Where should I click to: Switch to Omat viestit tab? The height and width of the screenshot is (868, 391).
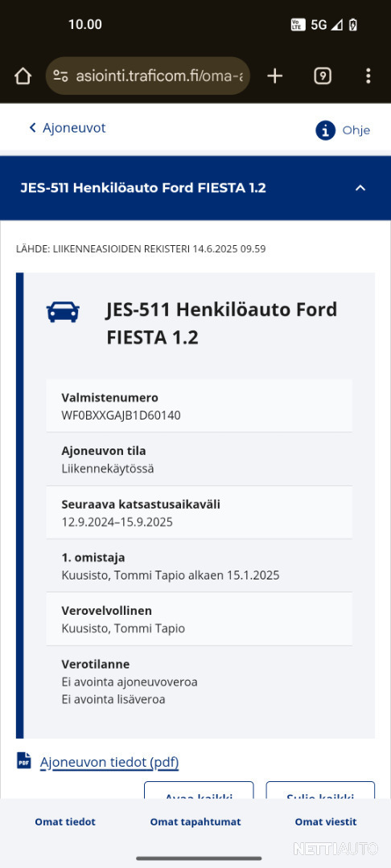326,822
